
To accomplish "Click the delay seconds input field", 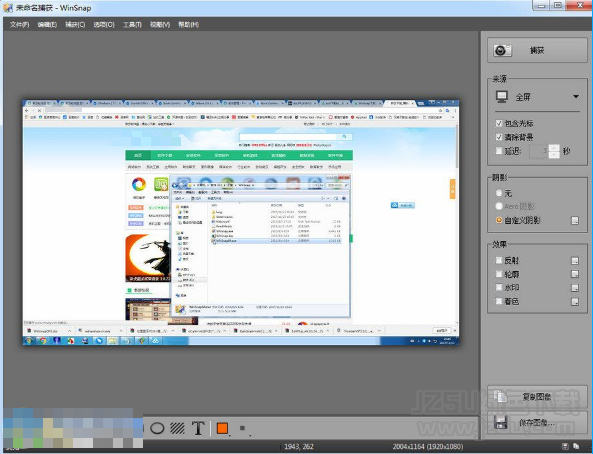I will (538, 151).
